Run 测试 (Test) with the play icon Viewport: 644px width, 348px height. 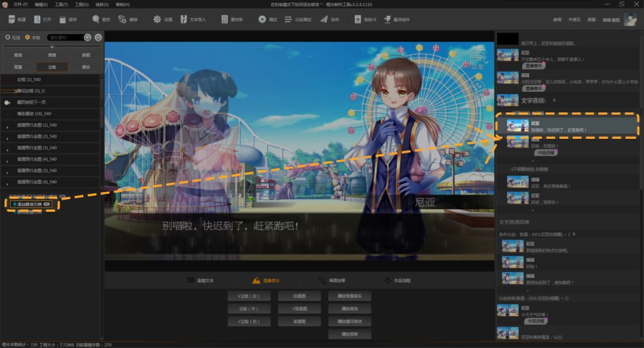coord(262,19)
